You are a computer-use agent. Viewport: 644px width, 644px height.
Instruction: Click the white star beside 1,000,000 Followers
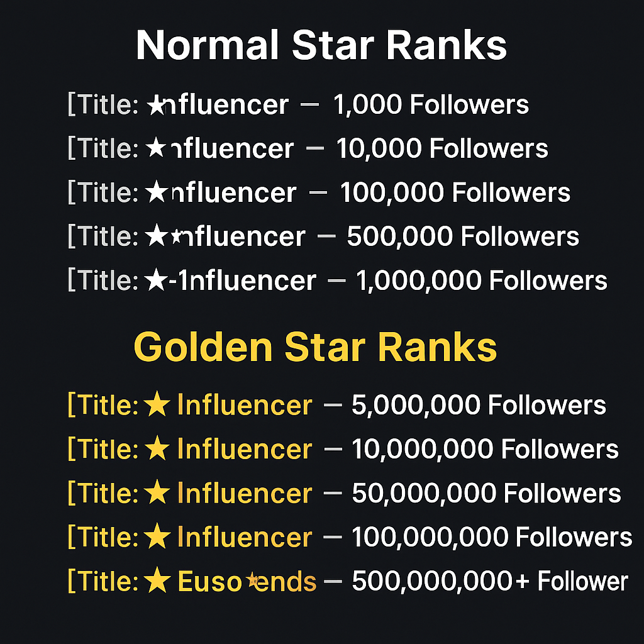[x=156, y=280]
